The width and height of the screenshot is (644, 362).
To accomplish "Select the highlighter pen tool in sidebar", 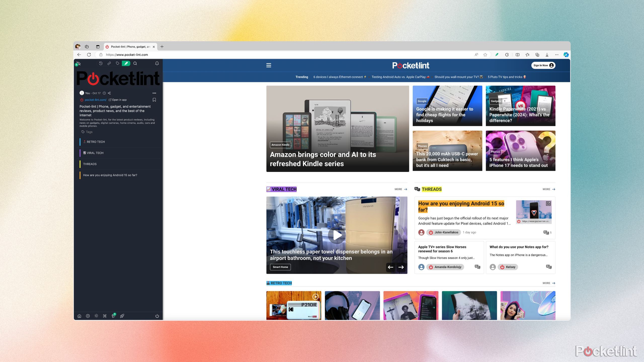I will [126, 63].
